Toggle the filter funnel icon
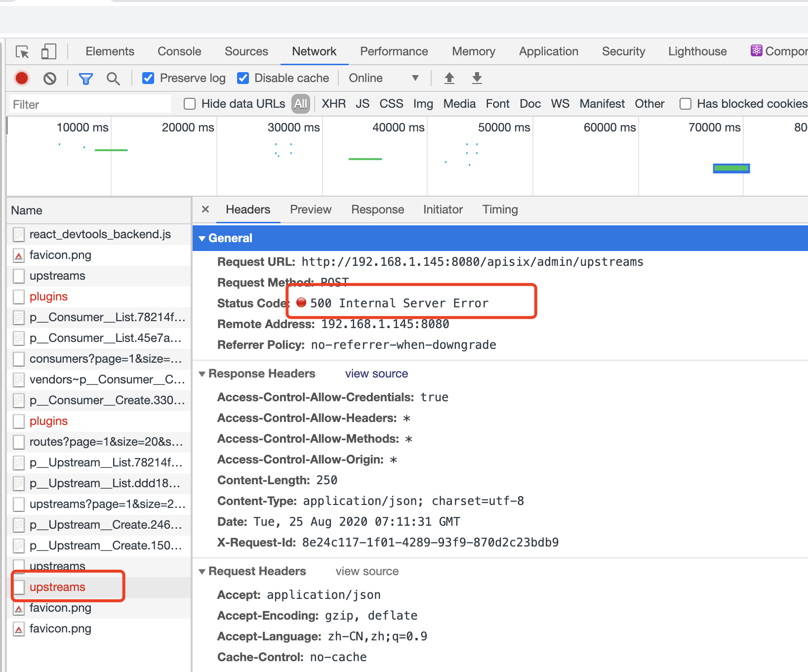Viewport: 808px width, 672px height. [86, 79]
